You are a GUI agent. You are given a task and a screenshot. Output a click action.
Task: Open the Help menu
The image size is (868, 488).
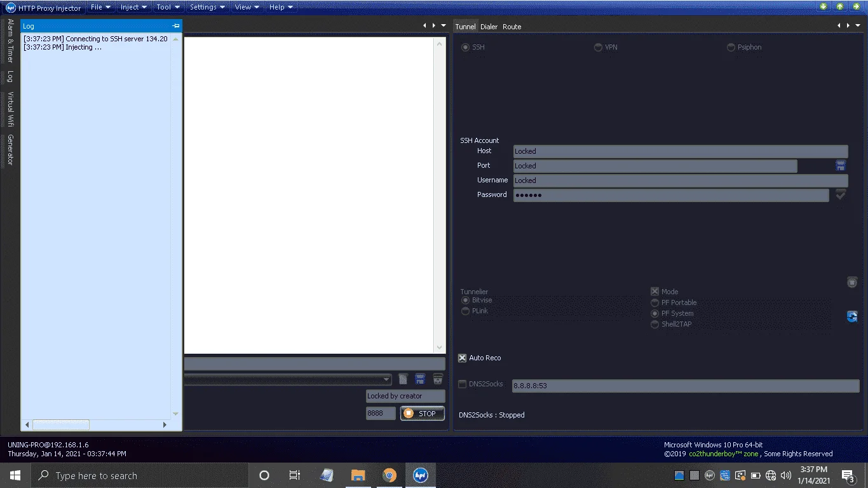click(281, 7)
